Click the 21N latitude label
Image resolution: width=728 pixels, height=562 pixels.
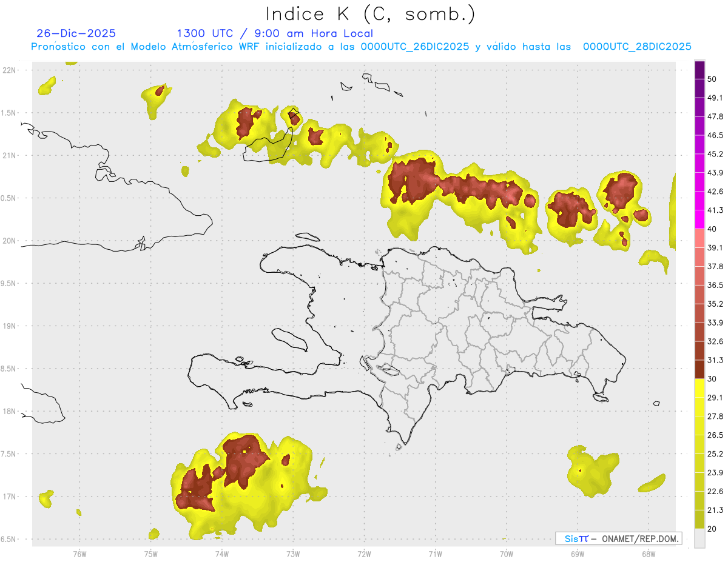(x=9, y=156)
